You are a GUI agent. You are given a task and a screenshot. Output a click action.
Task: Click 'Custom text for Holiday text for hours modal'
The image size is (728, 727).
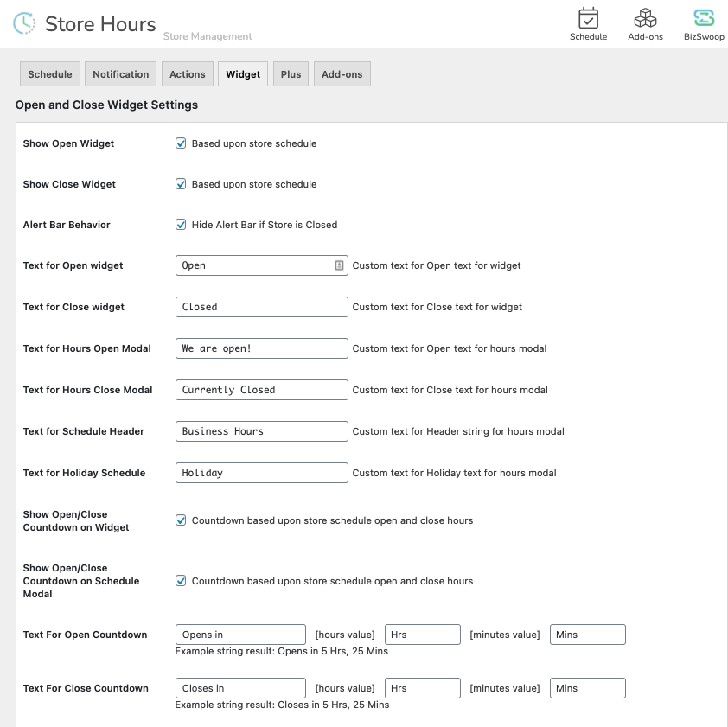pyautogui.click(x=454, y=473)
